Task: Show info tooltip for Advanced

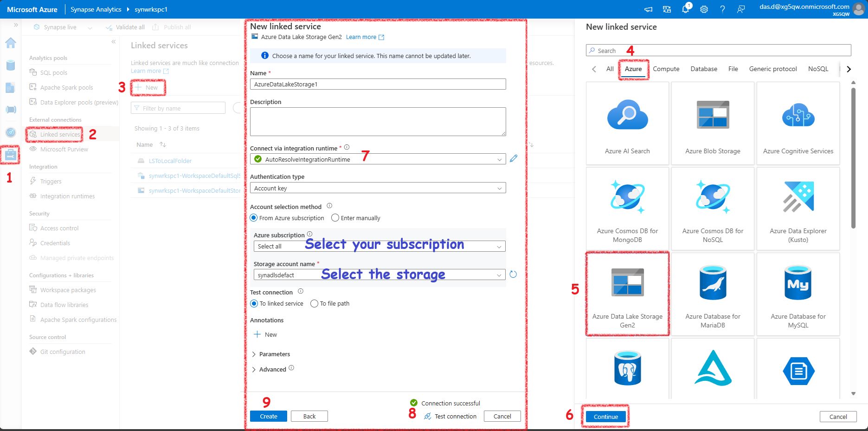Action: point(291,368)
